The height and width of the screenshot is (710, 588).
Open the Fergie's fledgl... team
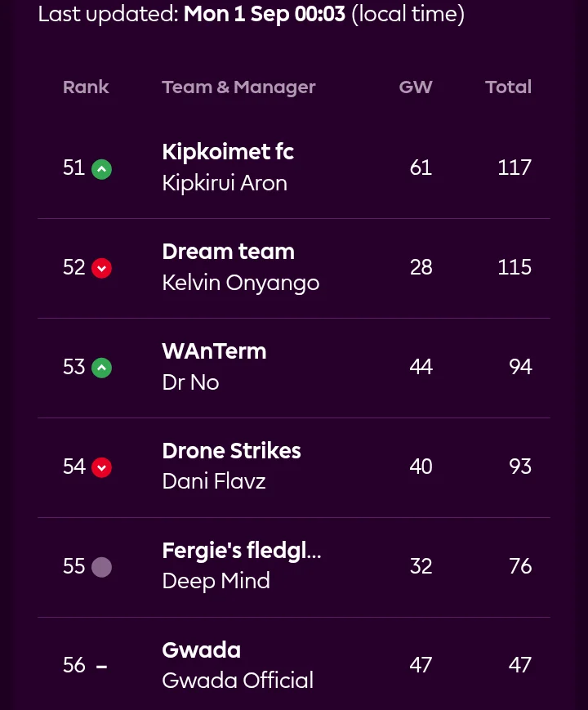(242, 551)
